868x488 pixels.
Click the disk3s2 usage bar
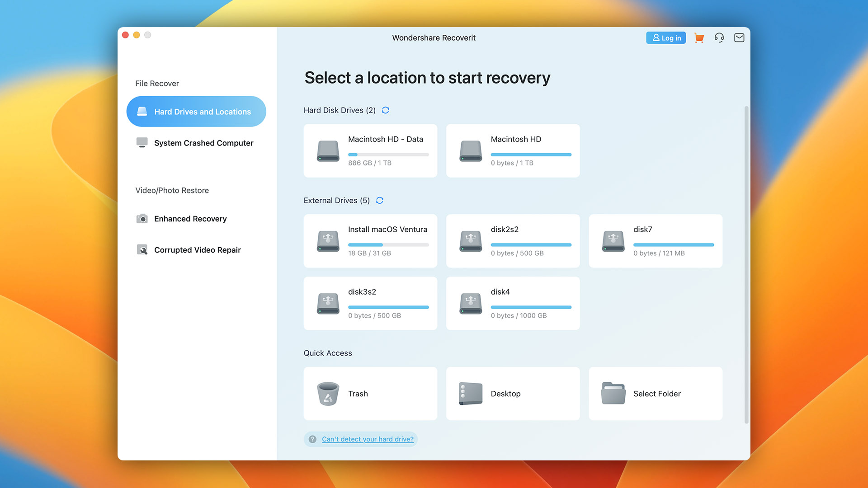388,307
